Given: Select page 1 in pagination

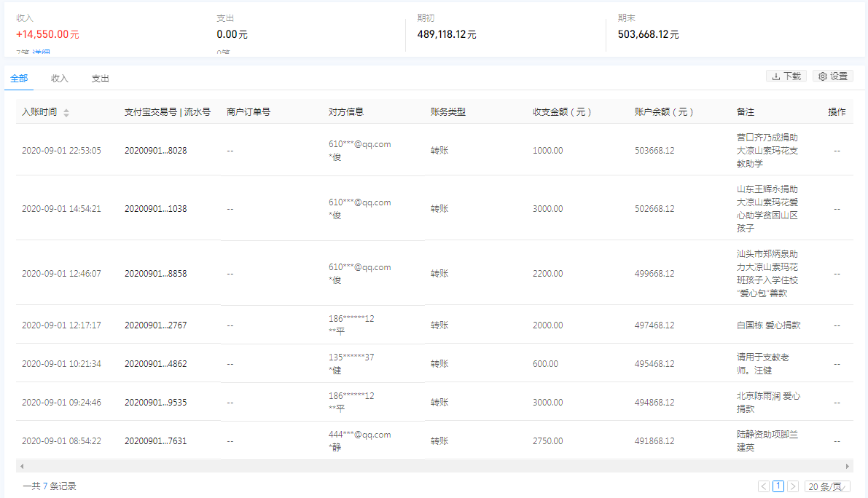Looking at the screenshot, I should 778,486.
